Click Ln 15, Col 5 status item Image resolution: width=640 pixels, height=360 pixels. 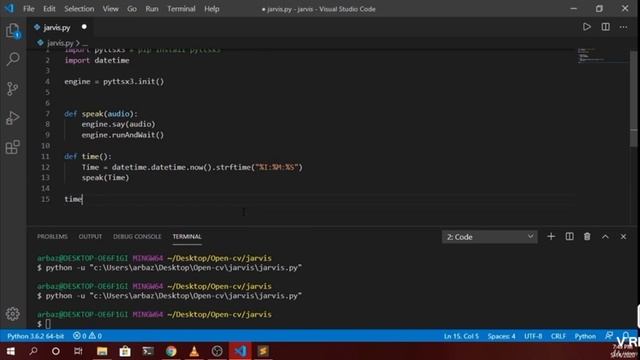(461, 336)
